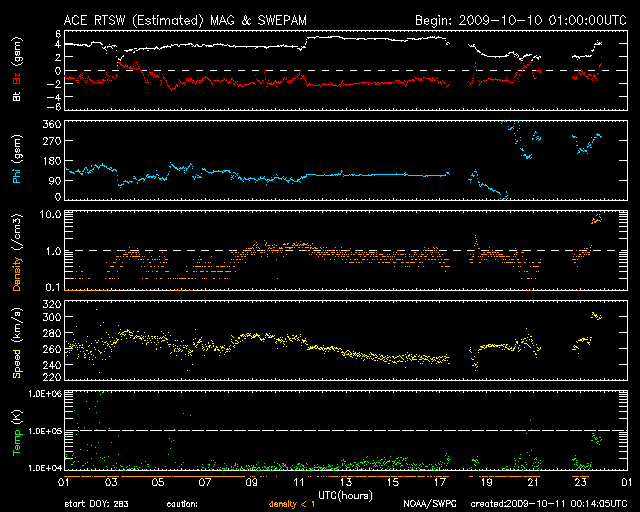Click the '-6' bottom tick label on Bt/Bz axis

pyautogui.click(x=55, y=107)
